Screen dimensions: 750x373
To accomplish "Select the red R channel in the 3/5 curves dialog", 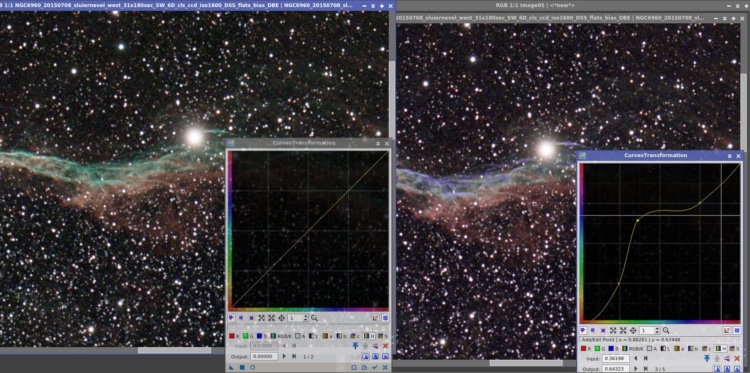I will (x=585, y=349).
